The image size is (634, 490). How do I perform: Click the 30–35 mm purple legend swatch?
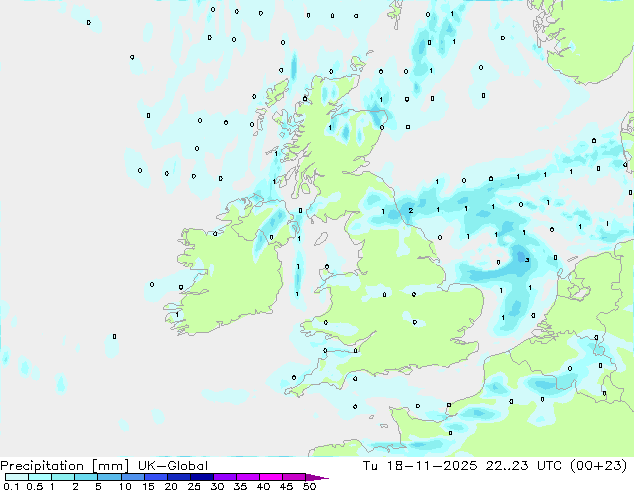click(225, 477)
